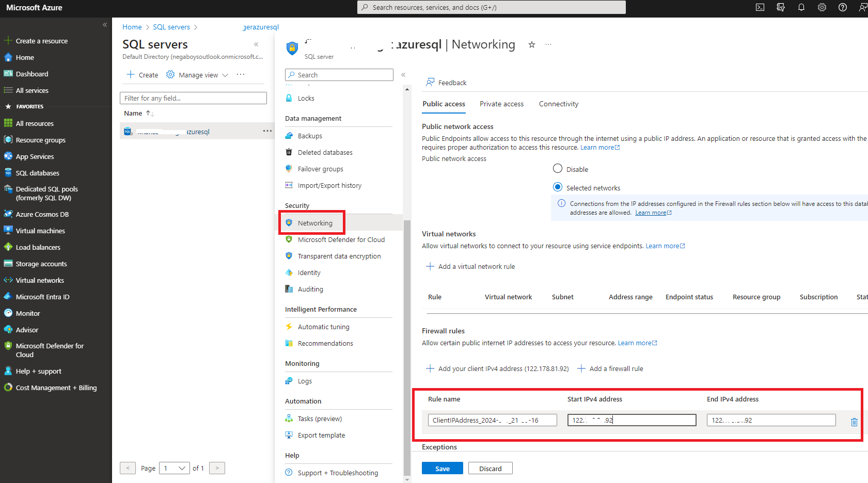The height and width of the screenshot is (483, 868).
Task: Go to Home in the sidebar
Action: (25, 57)
